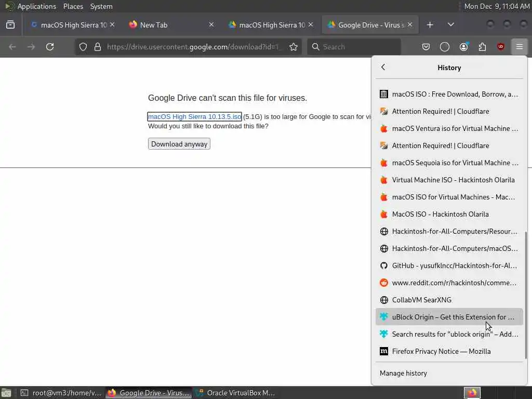Open GitHub yusufklncc history entry
The height and width of the screenshot is (399, 532).
click(449, 265)
